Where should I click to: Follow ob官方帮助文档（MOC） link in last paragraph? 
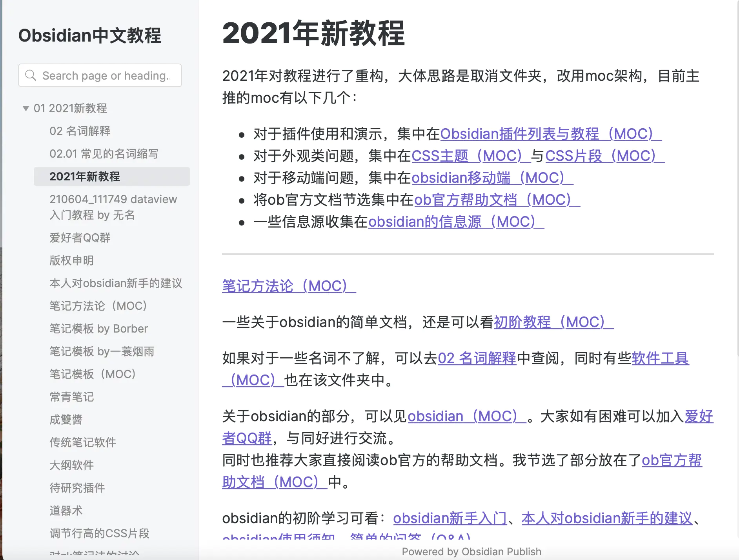(672, 460)
